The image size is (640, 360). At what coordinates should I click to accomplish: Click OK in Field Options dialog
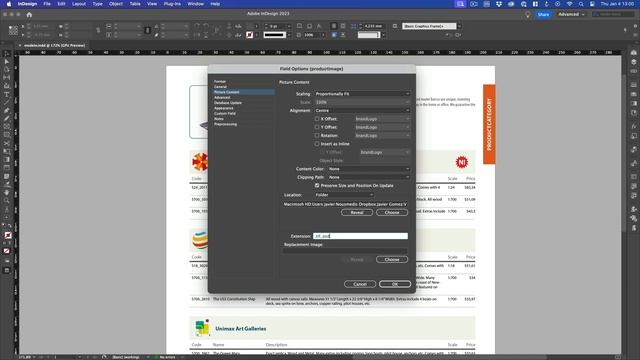click(x=395, y=284)
